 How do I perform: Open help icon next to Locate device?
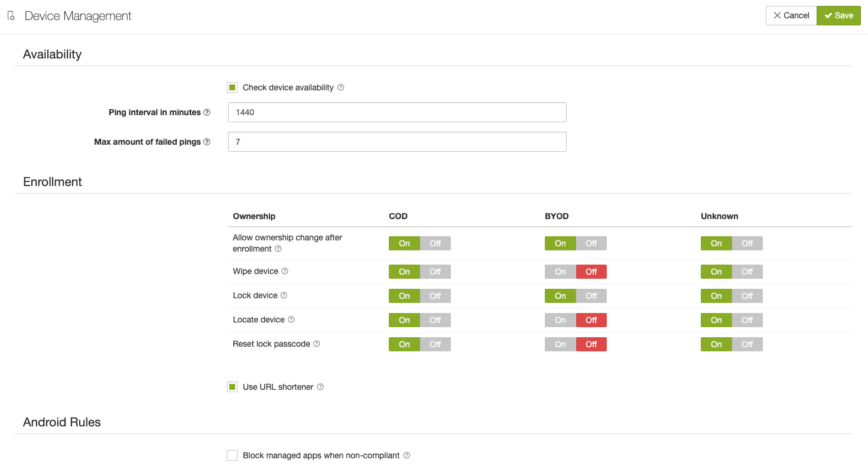[x=291, y=319]
